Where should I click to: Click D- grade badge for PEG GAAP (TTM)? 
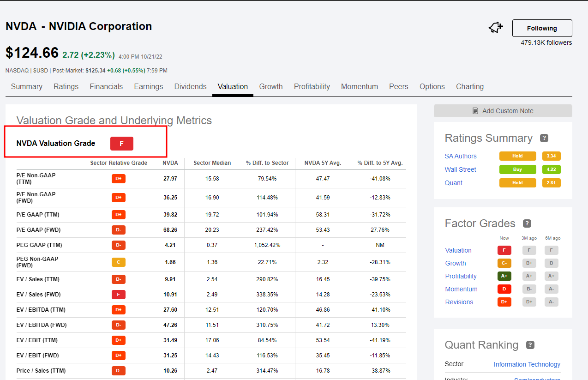pos(119,245)
